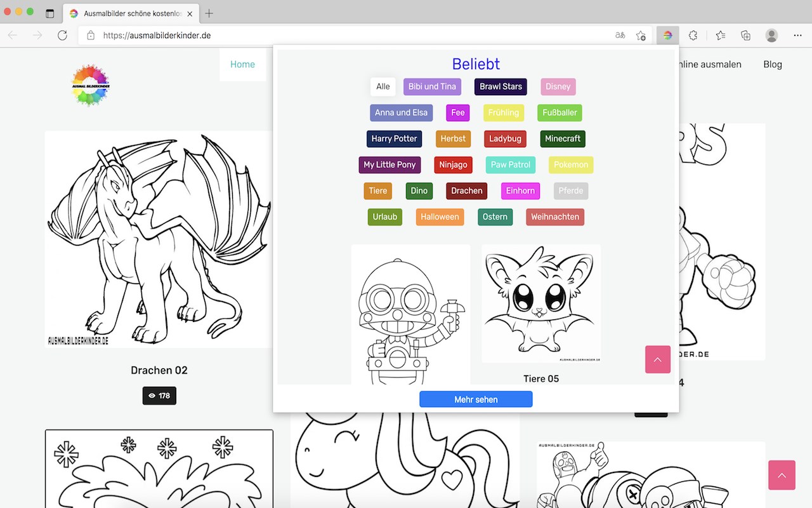Open the Blog menu item
This screenshot has height=508, width=812.
[773, 64]
